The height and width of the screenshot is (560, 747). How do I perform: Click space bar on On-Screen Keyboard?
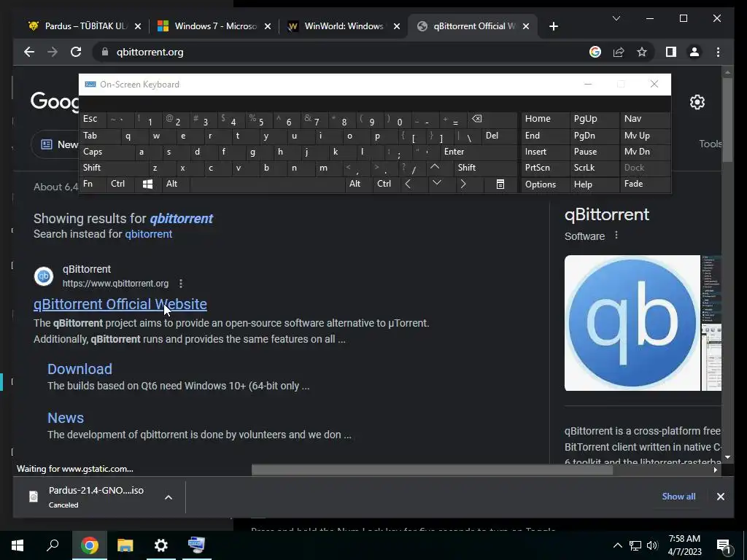pyautogui.click(x=267, y=184)
